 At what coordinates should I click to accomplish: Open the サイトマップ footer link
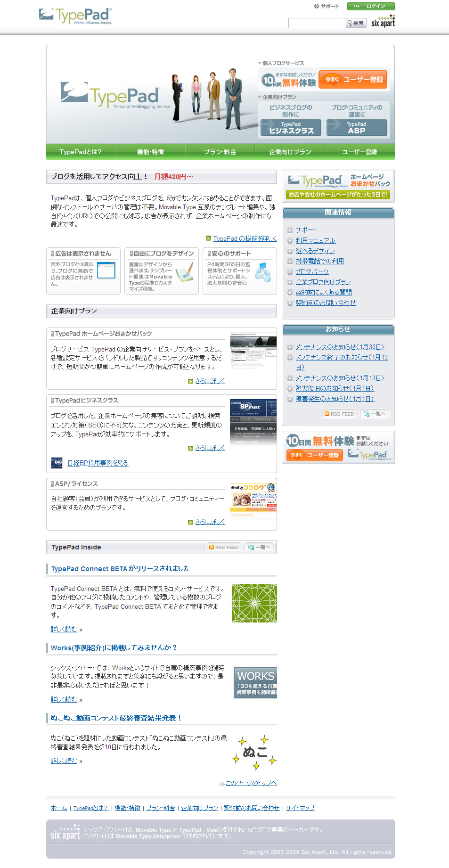[300, 808]
